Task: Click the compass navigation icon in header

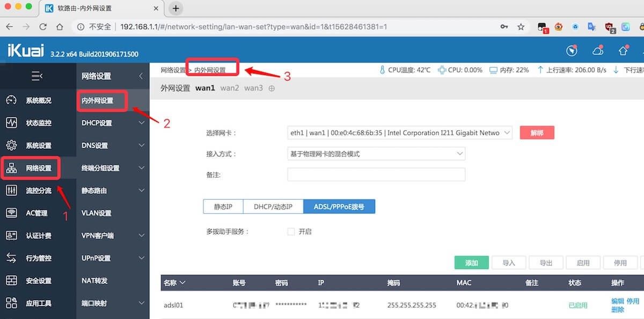Action: click(572, 50)
